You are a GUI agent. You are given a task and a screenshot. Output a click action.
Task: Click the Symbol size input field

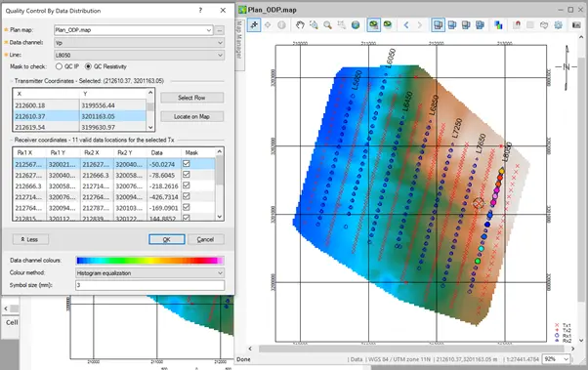point(150,285)
